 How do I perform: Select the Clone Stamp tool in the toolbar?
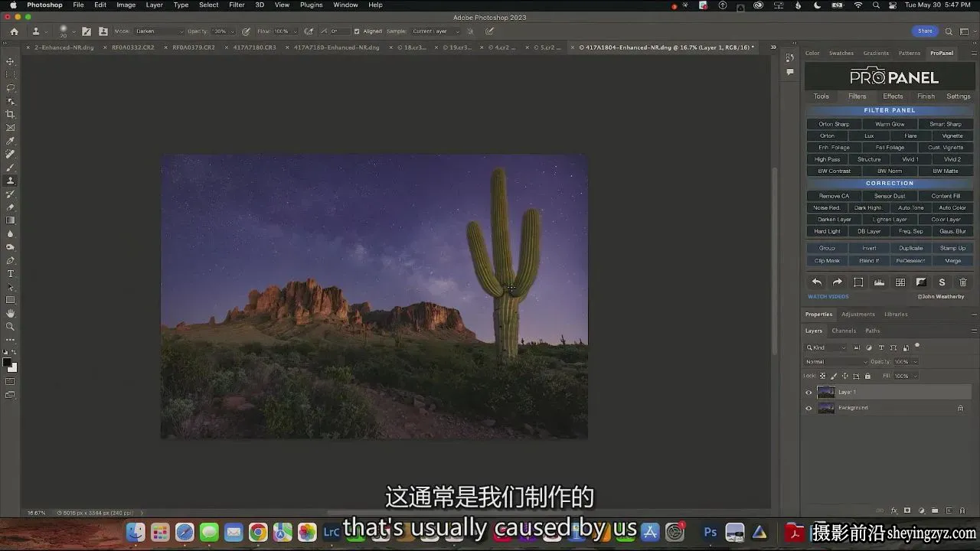click(10, 181)
